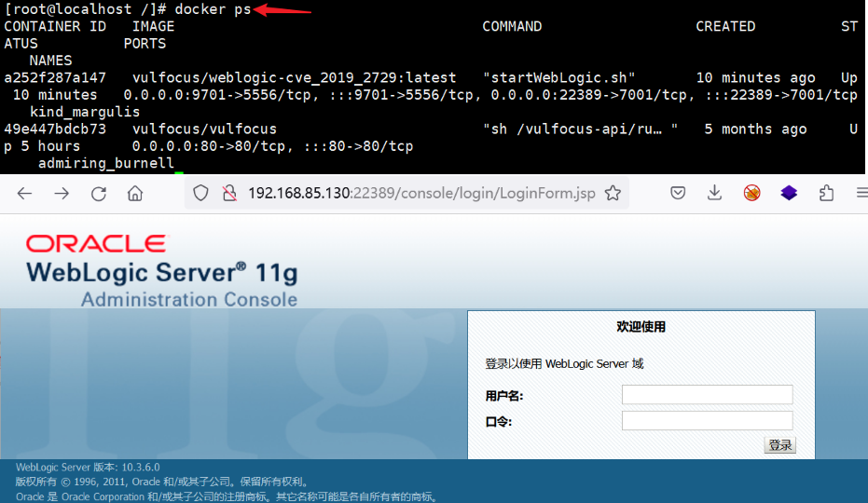868x503 pixels.
Task: Open the browser home page
Action: coord(135,193)
